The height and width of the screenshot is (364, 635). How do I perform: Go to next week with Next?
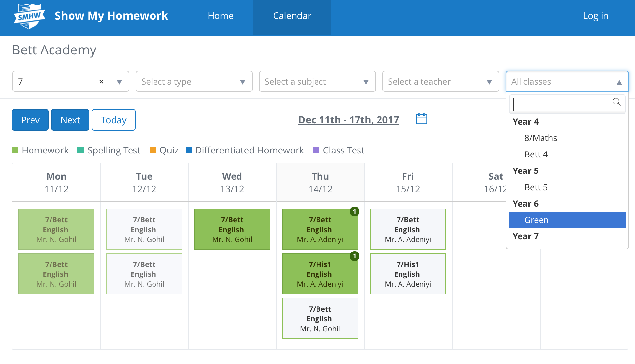(70, 120)
